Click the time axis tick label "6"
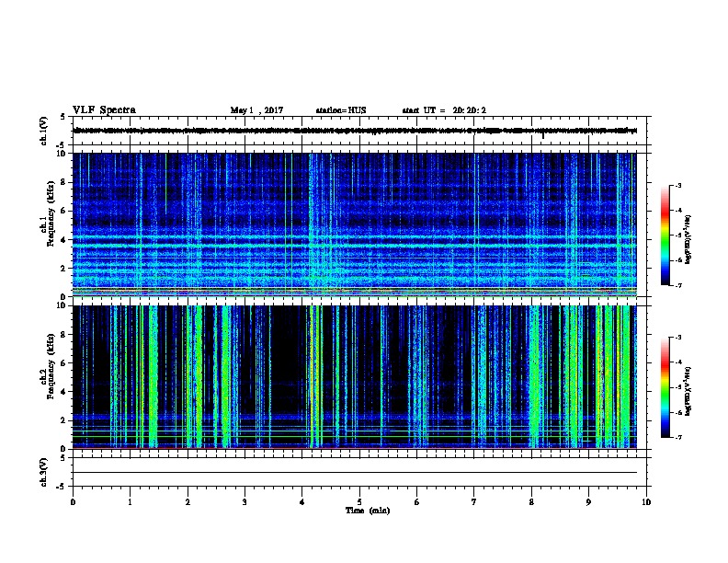The width and height of the screenshot is (728, 563). (417, 502)
